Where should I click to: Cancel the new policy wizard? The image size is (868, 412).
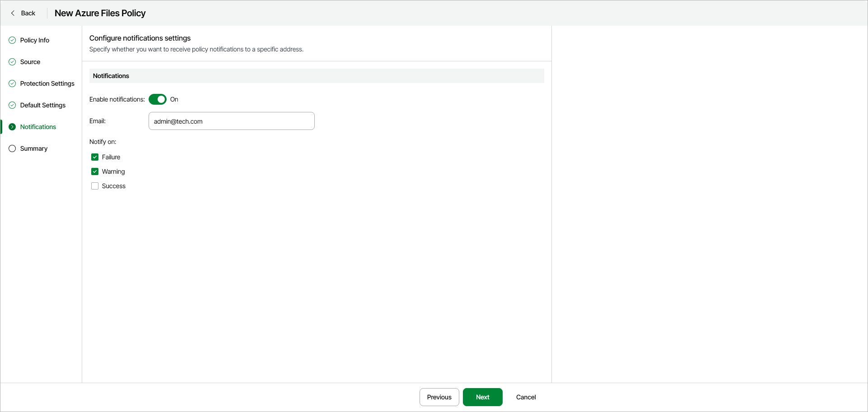coord(526,397)
